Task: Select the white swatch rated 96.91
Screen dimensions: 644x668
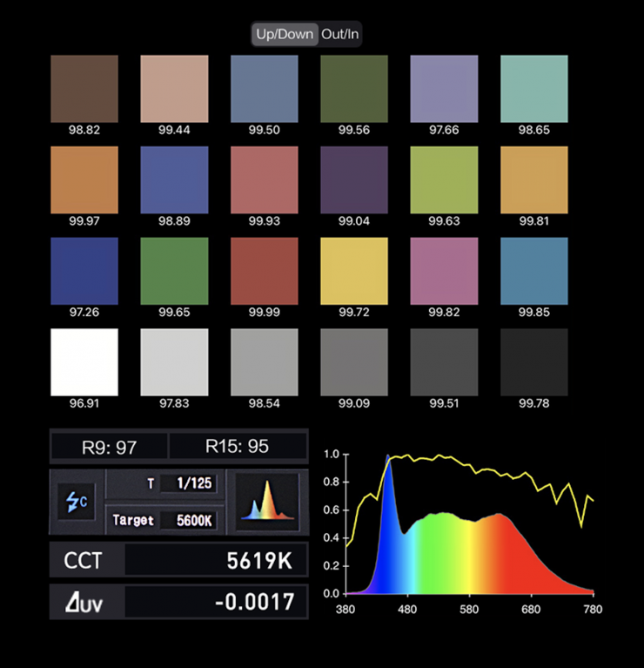Action: 84,362
